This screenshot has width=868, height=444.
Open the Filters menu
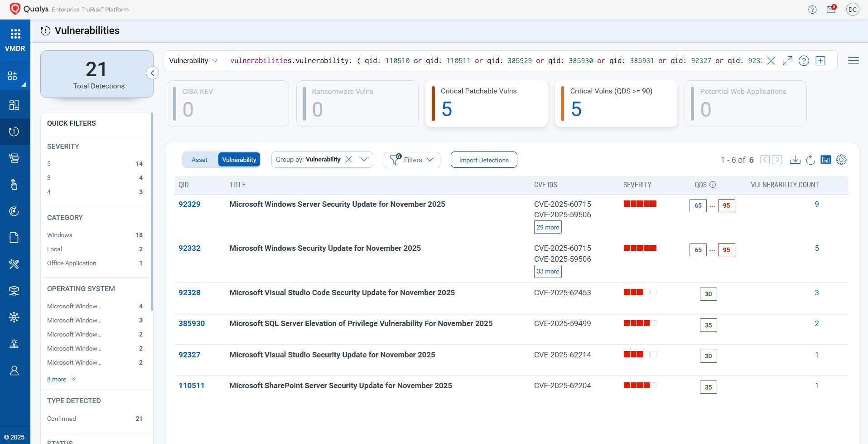pos(412,160)
